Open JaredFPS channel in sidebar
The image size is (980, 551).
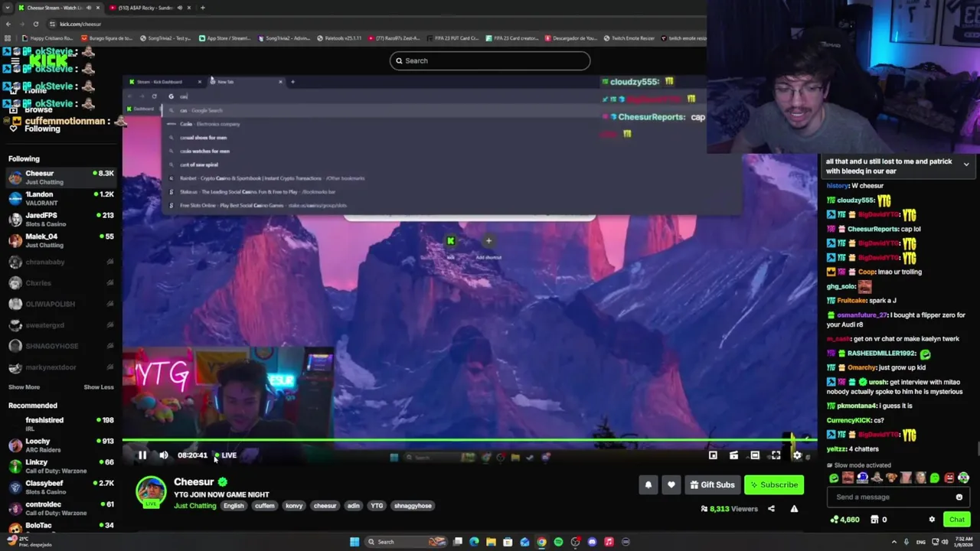coord(61,220)
